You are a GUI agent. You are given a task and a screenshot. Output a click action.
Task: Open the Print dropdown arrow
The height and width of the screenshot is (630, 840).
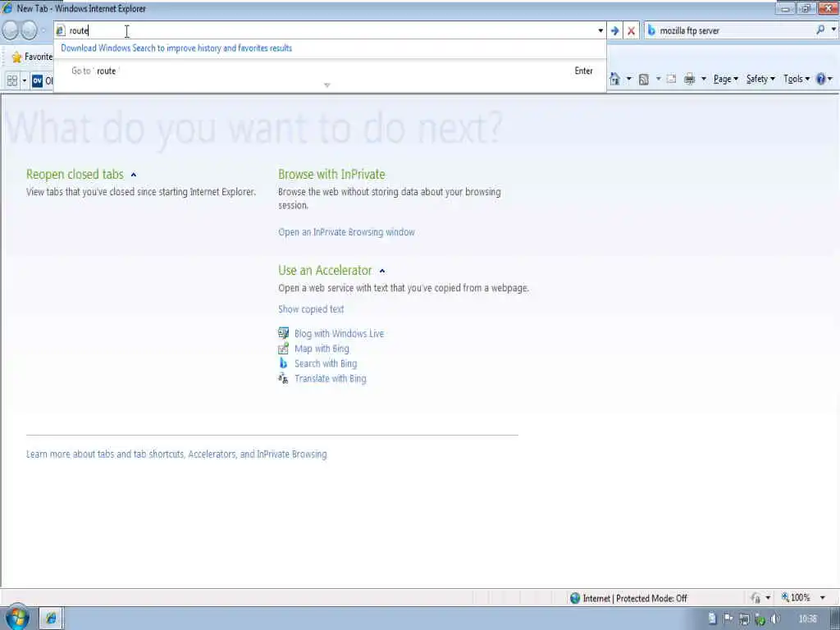coord(703,80)
